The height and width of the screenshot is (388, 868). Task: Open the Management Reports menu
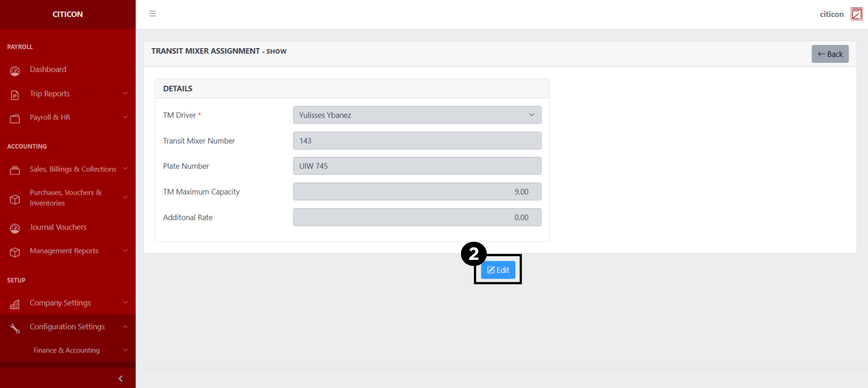[x=68, y=251]
